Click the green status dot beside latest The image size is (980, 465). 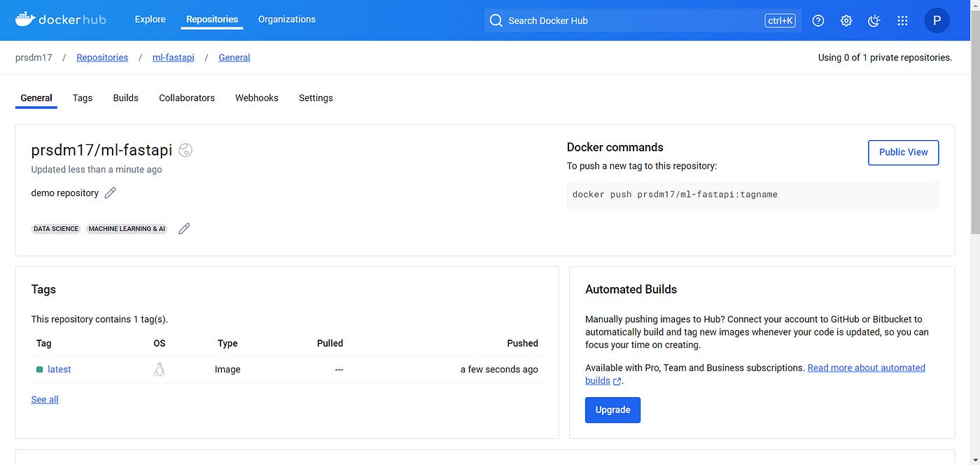[x=40, y=369]
